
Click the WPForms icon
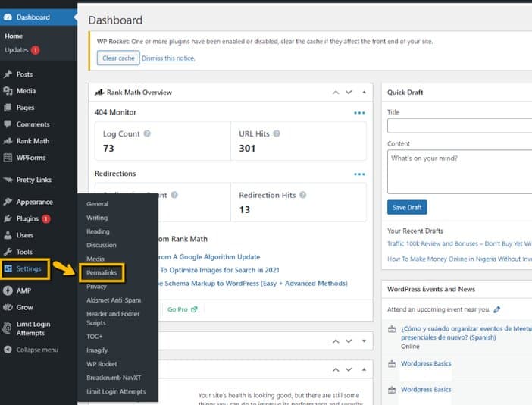point(8,158)
